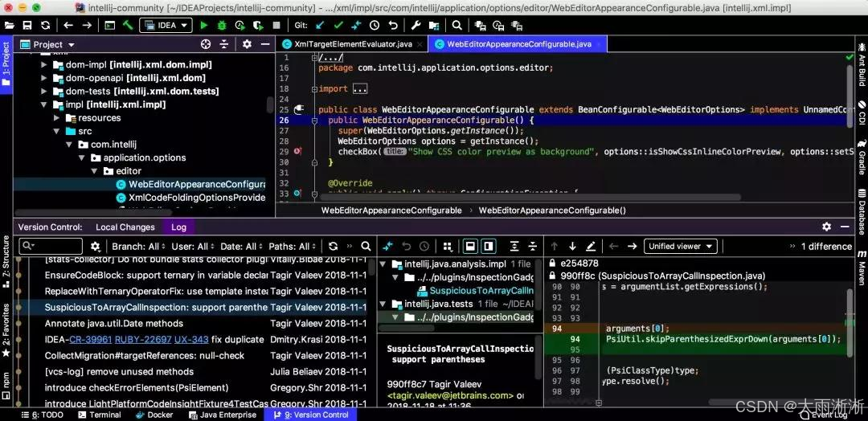
Task: Switch to XmlTargetElementEvaluator.java tab
Action: (x=353, y=44)
